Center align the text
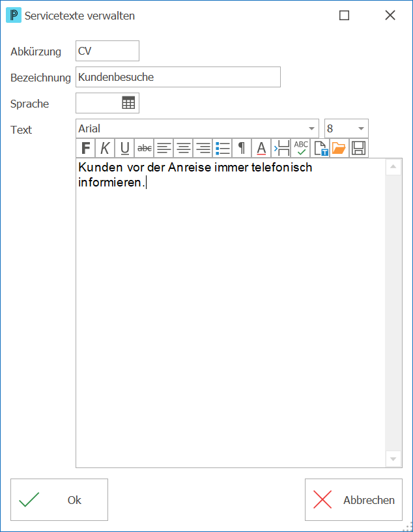 click(x=183, y=148)
